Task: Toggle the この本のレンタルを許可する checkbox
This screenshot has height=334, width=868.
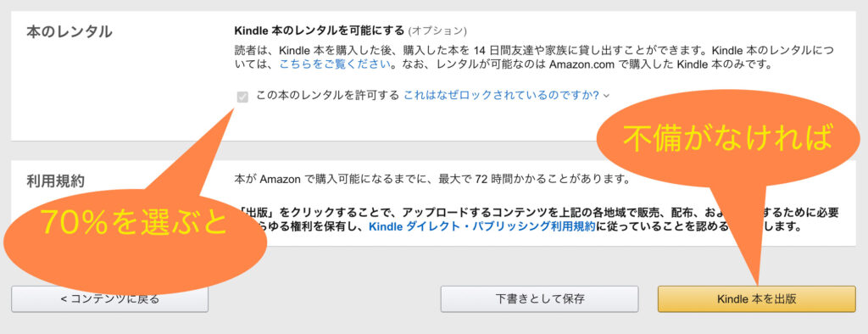Action: coord(242,97)
